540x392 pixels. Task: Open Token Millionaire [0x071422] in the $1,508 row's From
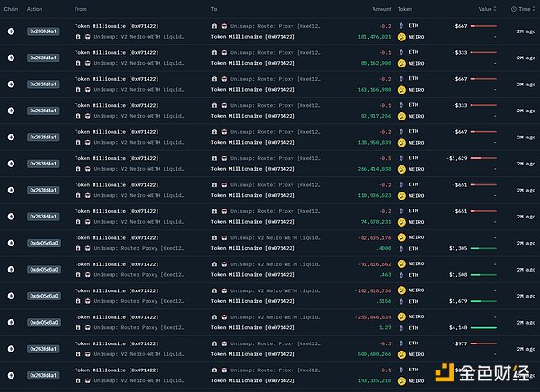(x=117, y=264)
